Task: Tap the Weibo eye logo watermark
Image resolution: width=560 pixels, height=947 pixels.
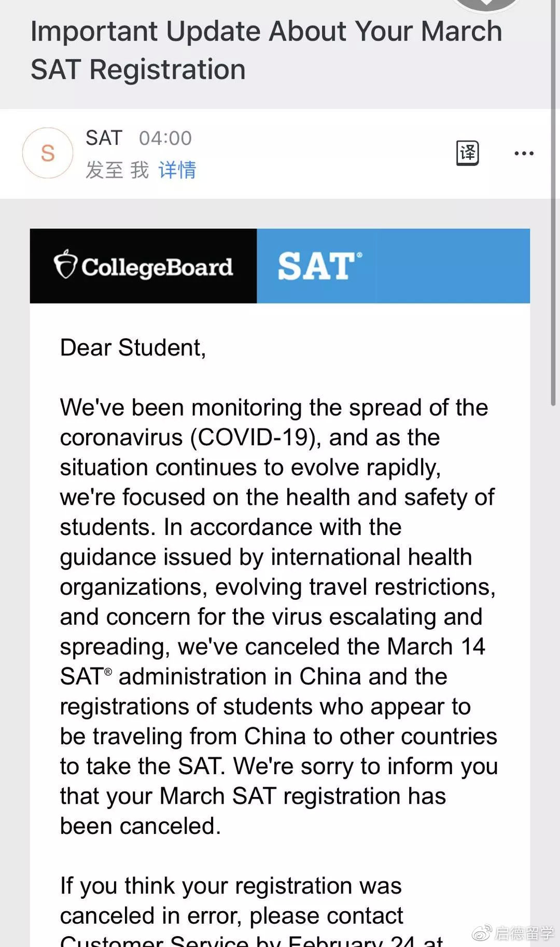Action: click(481, 932)
